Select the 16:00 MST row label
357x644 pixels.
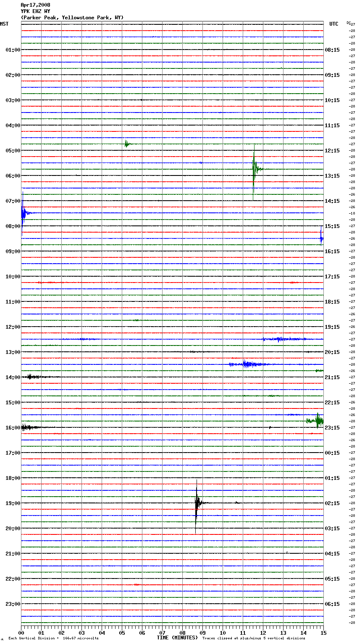point(13,428)
